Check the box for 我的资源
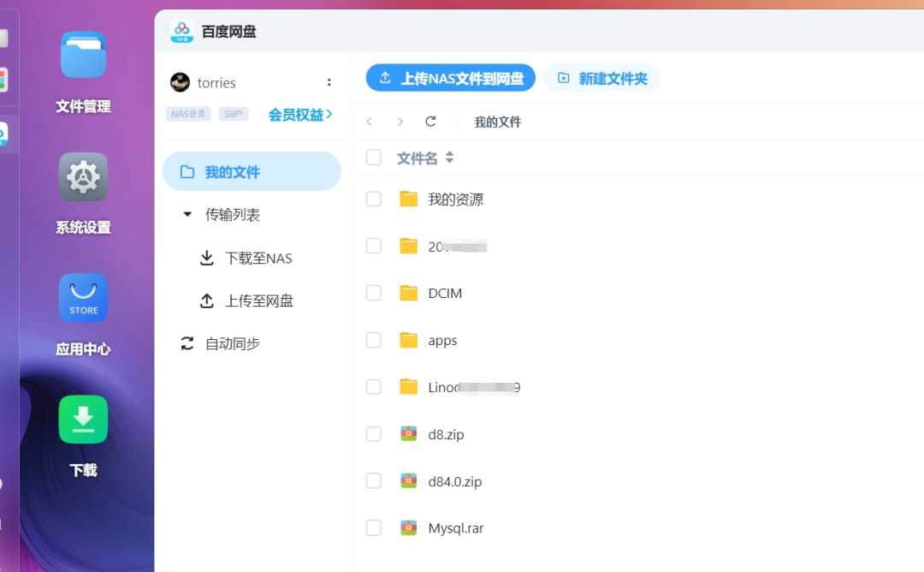Viewport: 924px width, 572px height. pyautogui.click(x=374, y=200)
